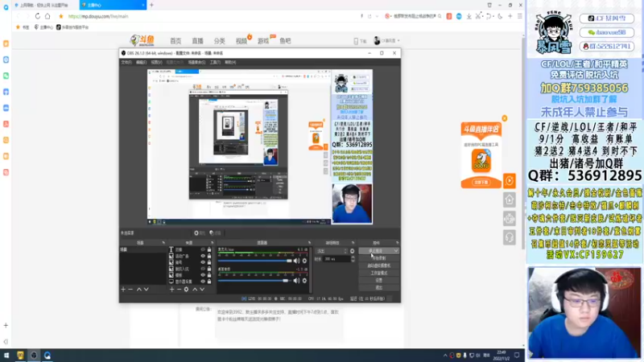Pop out the 混音器 dock panel

(309, 243)
